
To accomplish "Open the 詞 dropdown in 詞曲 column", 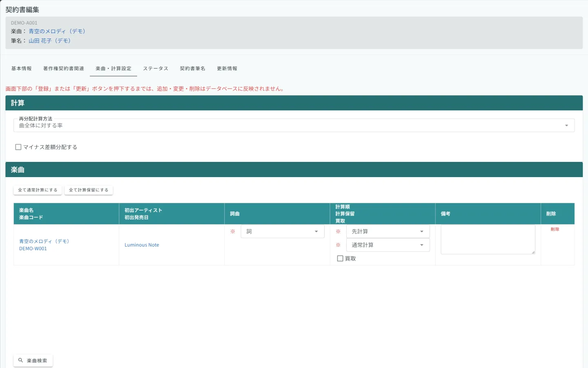I will click(x=283, y=231).
